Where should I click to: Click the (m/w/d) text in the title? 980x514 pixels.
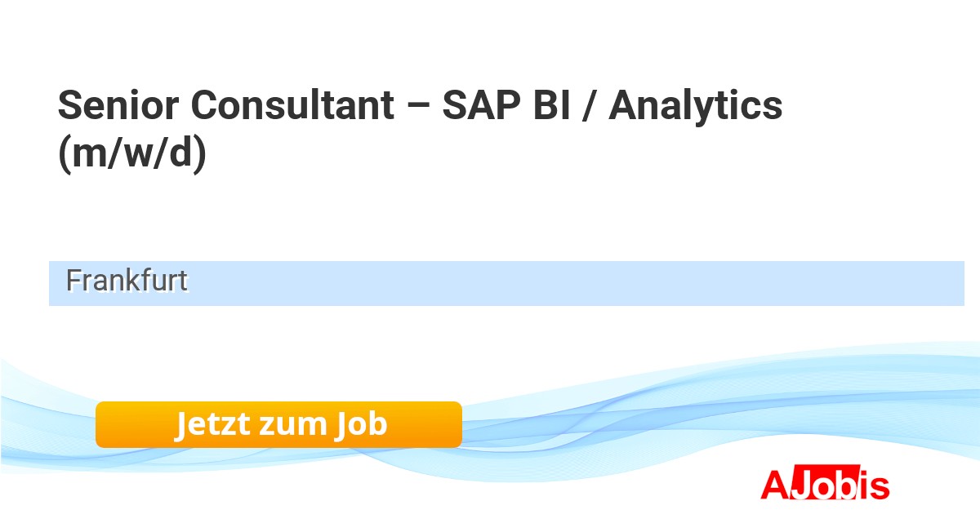click(132, 155)
